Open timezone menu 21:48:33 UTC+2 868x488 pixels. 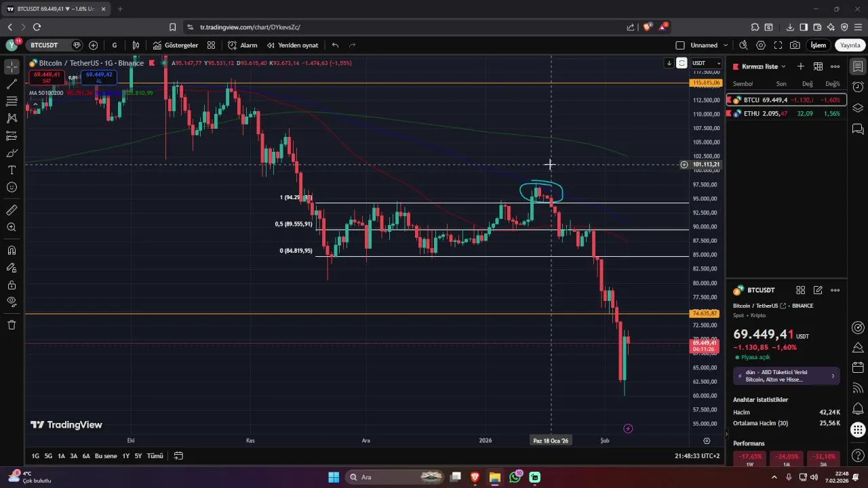pyautogui.click(x=697, y=456)
